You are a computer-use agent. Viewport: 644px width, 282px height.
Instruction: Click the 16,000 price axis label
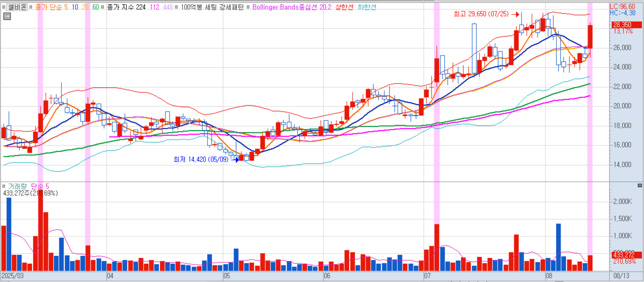coord(622,145)
